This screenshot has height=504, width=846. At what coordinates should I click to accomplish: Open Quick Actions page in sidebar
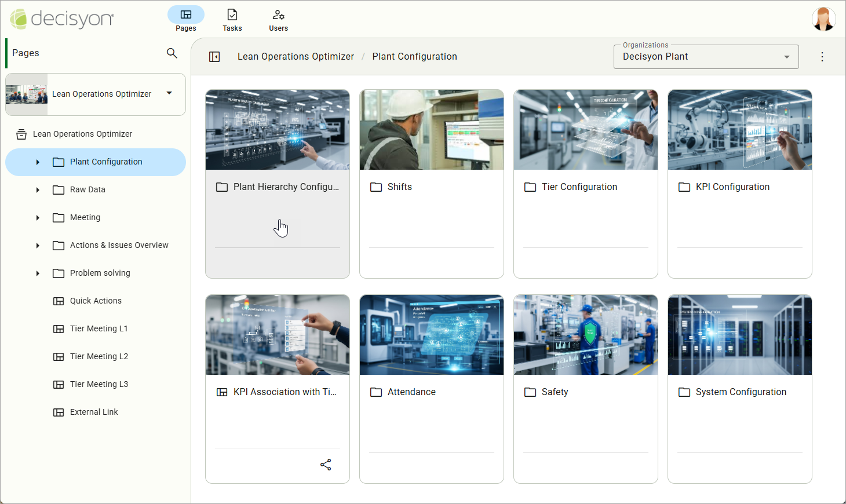tap(96, 301)
